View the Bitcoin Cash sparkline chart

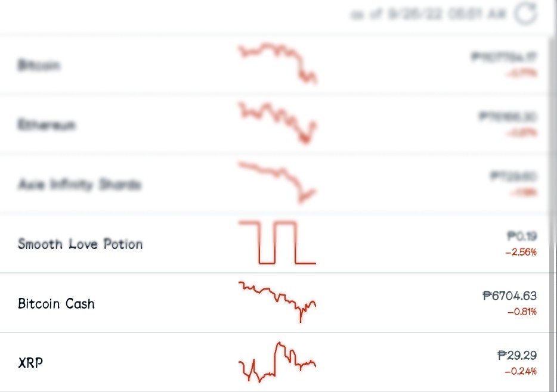[x=277, y=302]
